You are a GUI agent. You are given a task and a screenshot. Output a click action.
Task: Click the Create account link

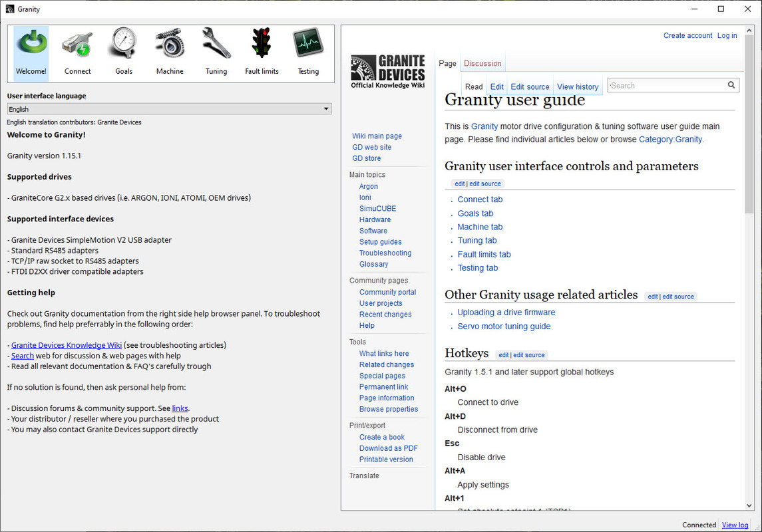[x=687, y=35]
